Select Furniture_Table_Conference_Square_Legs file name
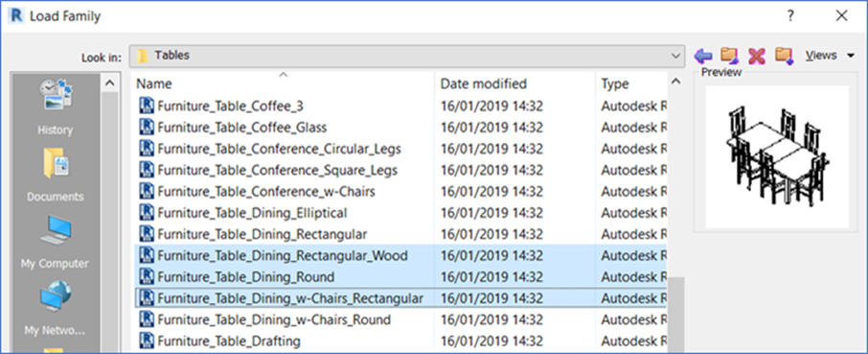This screenshot has height=354, width=868. (x=277, y=170)
